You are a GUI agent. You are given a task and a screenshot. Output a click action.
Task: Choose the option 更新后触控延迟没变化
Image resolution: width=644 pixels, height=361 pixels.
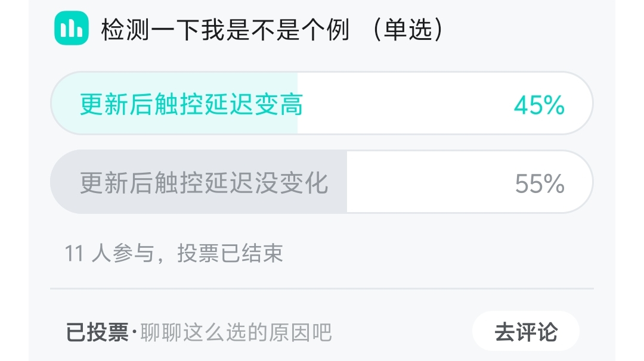(204, 183)
